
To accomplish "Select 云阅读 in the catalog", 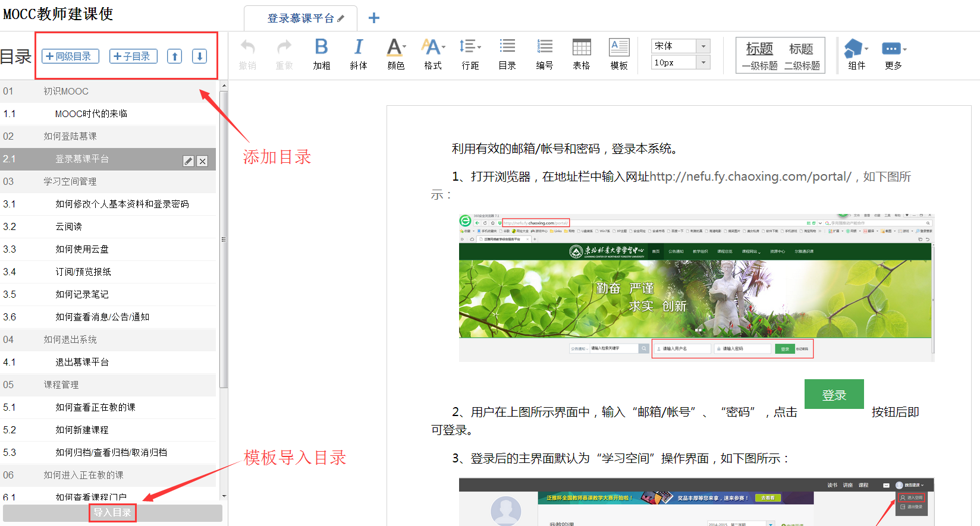I will [68, 226].
